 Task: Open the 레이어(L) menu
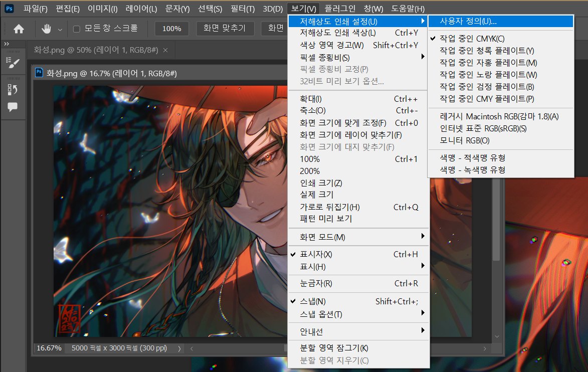click(141, 9)
